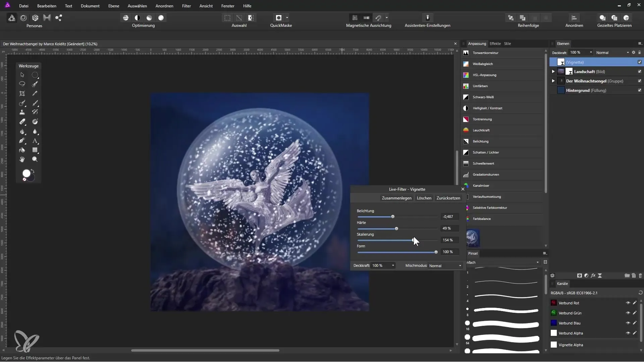Click the mask layer icon below layers
Viewport: 644px width, 362px height.
pyautogui.click(x=579, y=276)
